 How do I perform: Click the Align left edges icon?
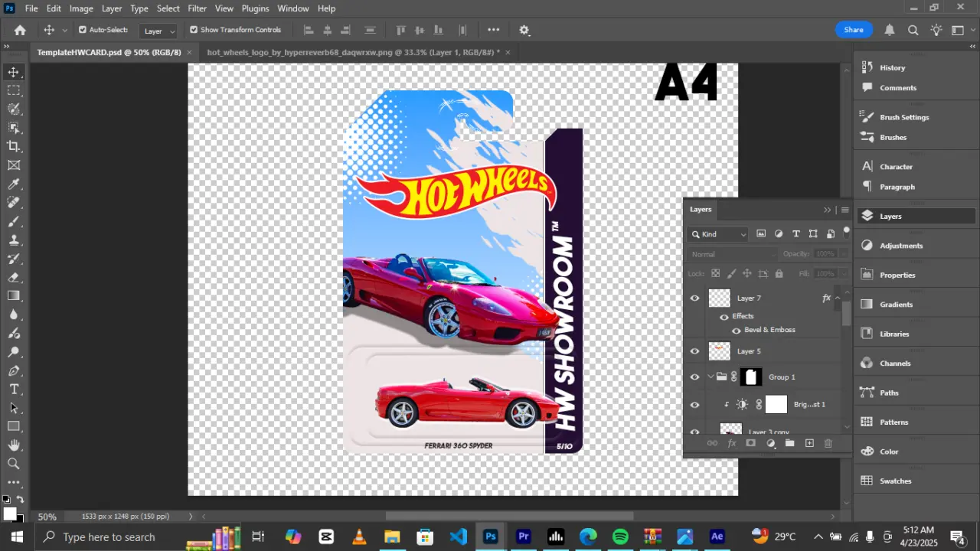(x=309, y=30)
